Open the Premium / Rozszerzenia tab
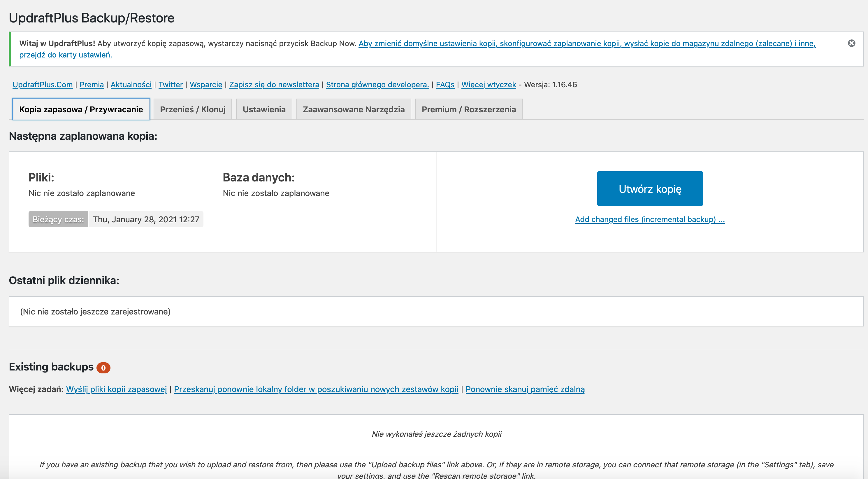 [469, 109]
